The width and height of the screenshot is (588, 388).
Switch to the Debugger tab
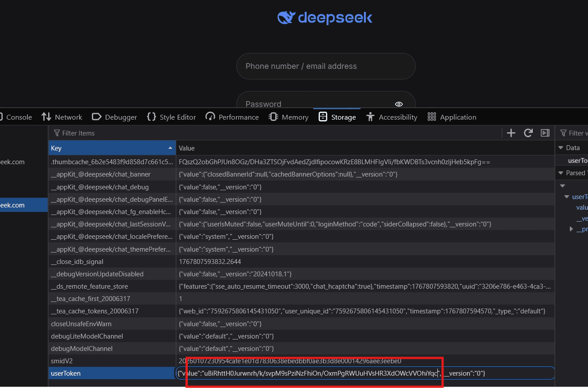[114, 117]
